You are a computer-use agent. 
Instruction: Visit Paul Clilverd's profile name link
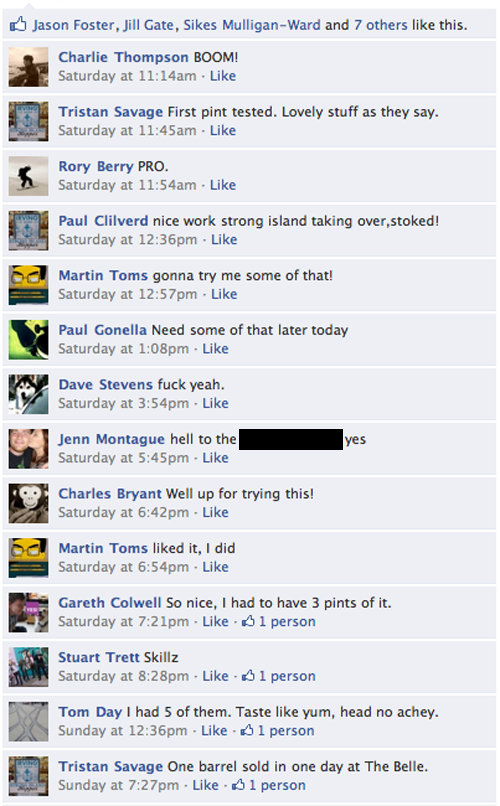pos(103,221)
